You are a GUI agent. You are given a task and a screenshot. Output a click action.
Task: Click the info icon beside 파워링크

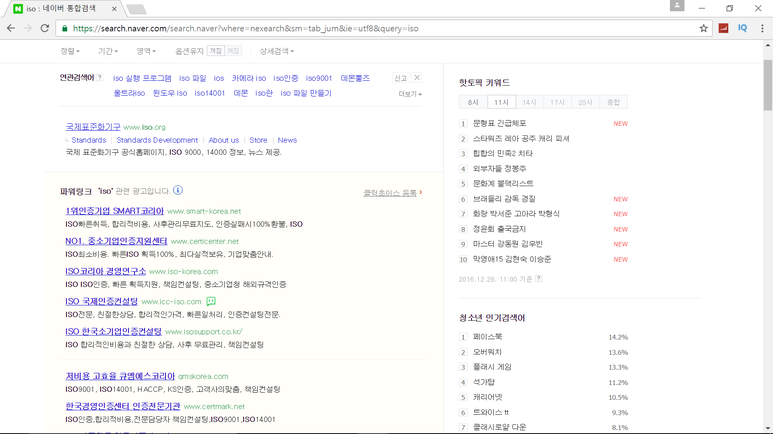pos(178,190)
